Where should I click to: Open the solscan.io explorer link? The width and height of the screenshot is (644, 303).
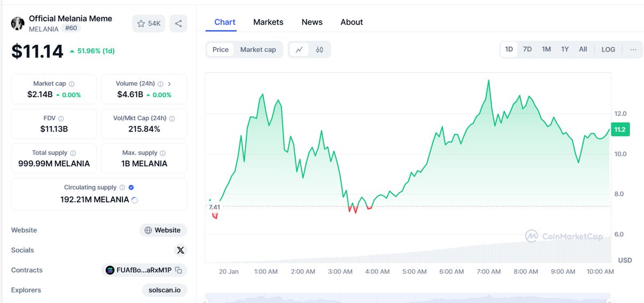165,290
